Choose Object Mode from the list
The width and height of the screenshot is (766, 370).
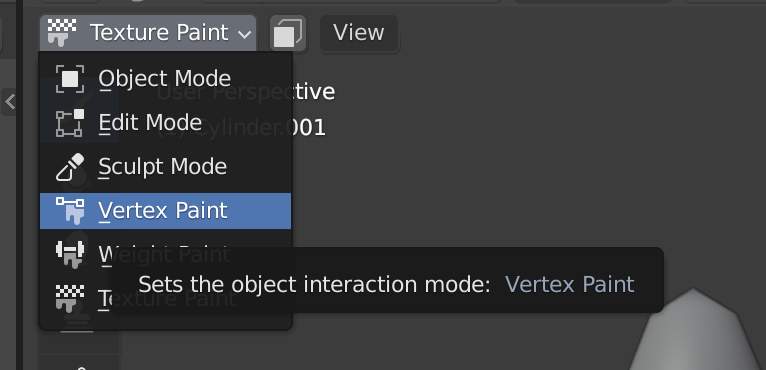pyautogui.click(x=166, y=79)
